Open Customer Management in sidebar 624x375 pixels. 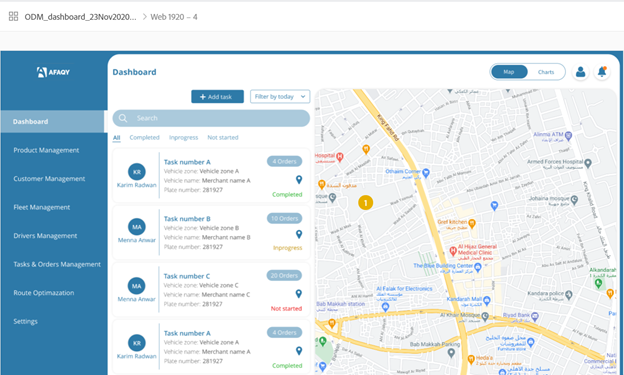click(49, 179)
